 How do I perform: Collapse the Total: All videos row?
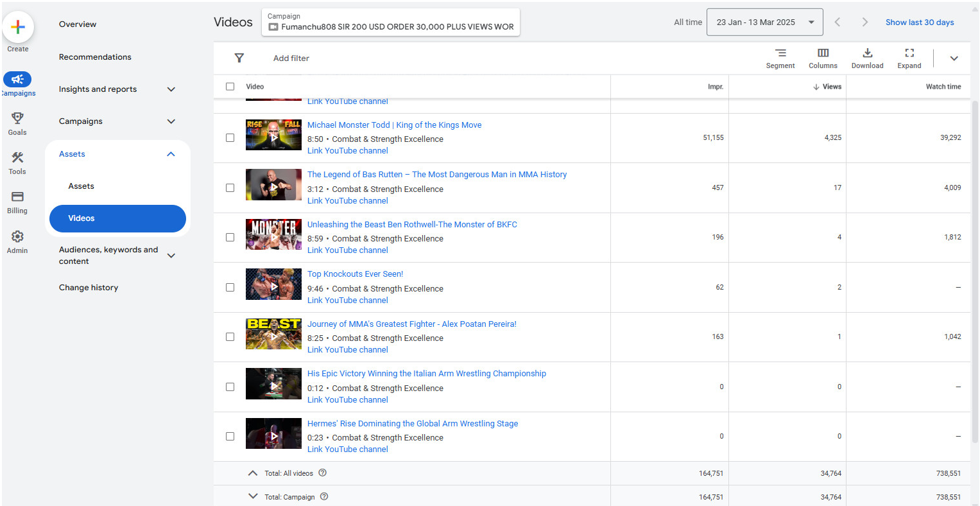tap(253, 473)
